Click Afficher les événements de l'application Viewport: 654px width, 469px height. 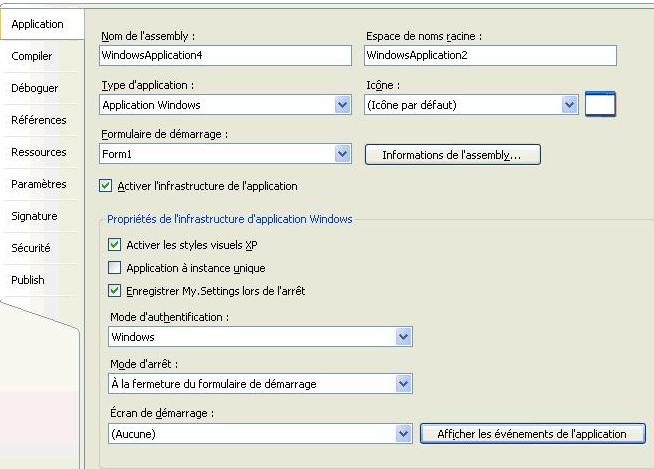tap(533, 434)
